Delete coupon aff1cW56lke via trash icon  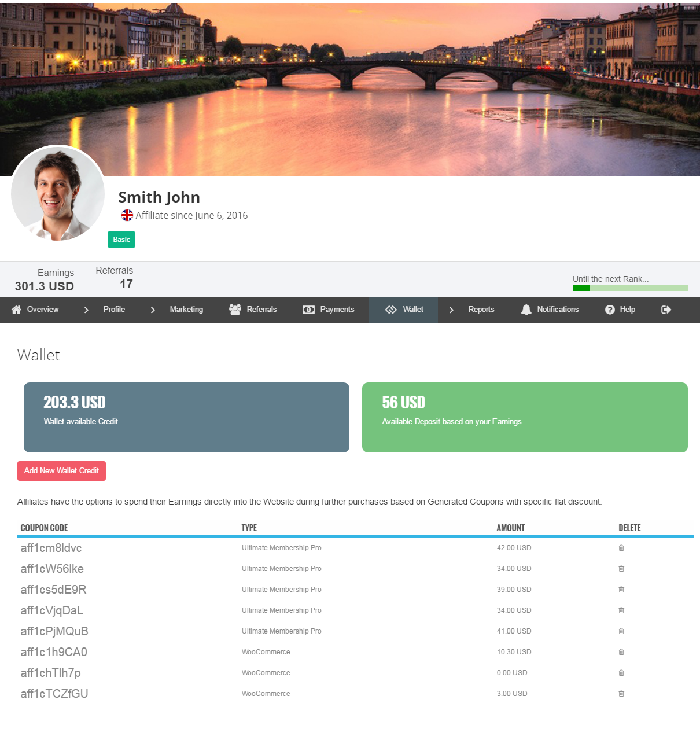(x=621, y=569)
